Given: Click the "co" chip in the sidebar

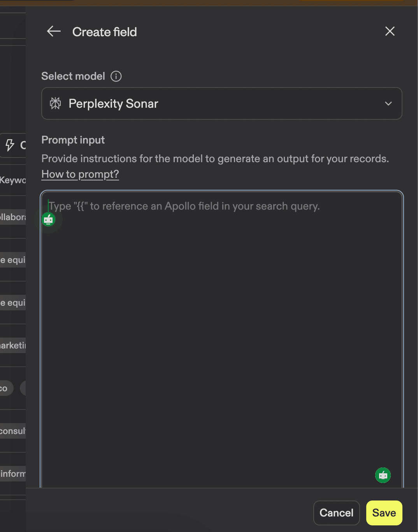Looking at the screenshot, I should [4, 388].
